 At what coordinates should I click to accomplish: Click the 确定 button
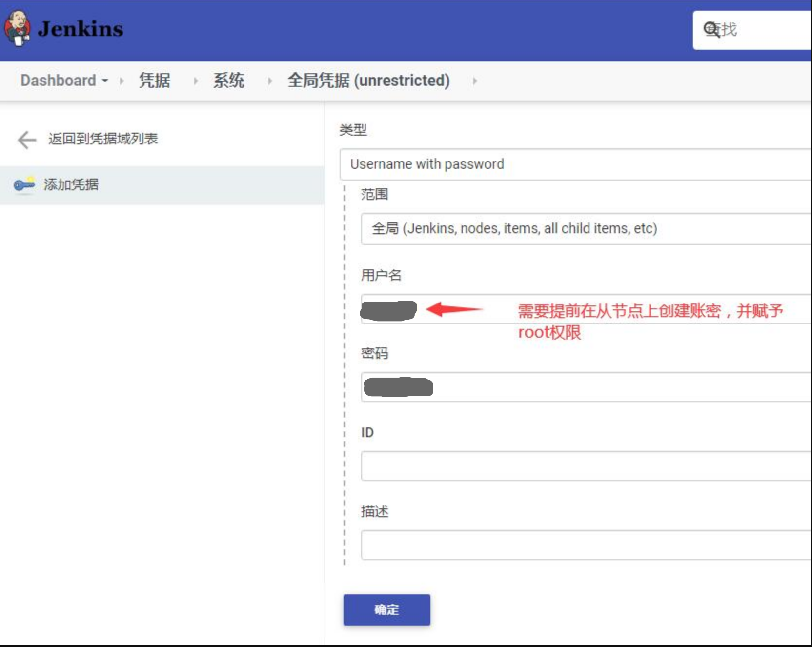(x=386, y=610)
